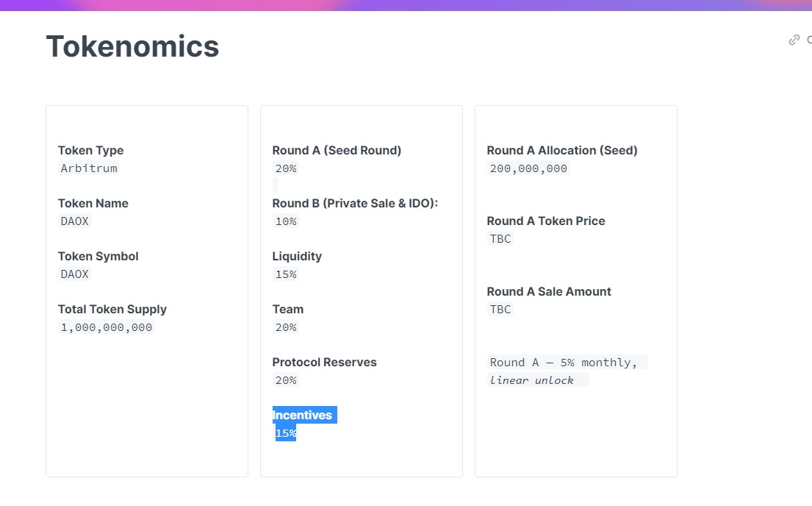Select the 200,000,000 allocation value
This screenshot has height=506, width=812.
click(529, 168)
